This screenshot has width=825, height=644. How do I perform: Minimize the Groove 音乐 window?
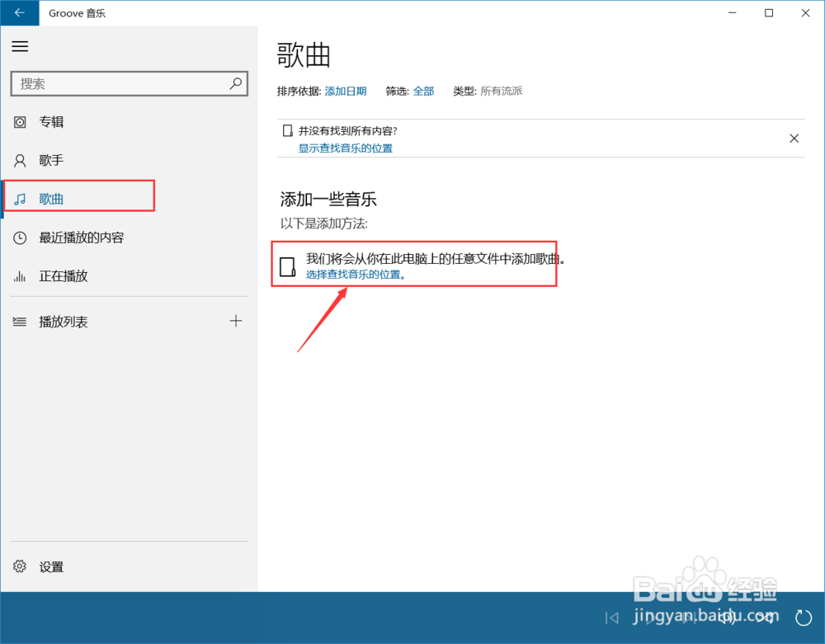point(732,12)
